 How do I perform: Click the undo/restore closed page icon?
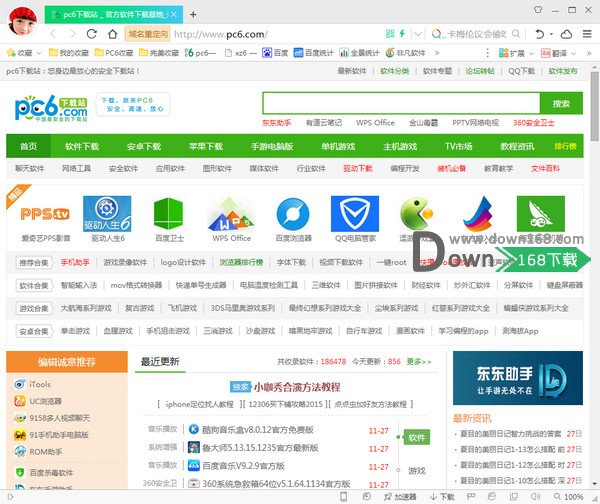pyautogui.click(x=540, y=34)
